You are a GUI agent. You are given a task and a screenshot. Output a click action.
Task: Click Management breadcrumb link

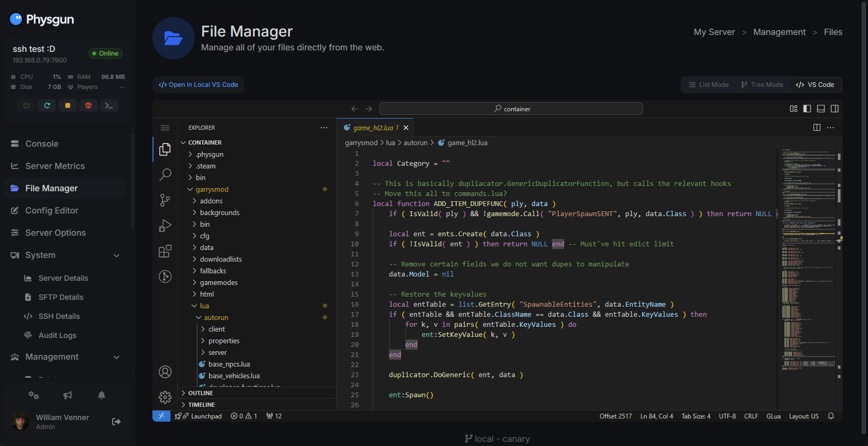pos(779,32)
